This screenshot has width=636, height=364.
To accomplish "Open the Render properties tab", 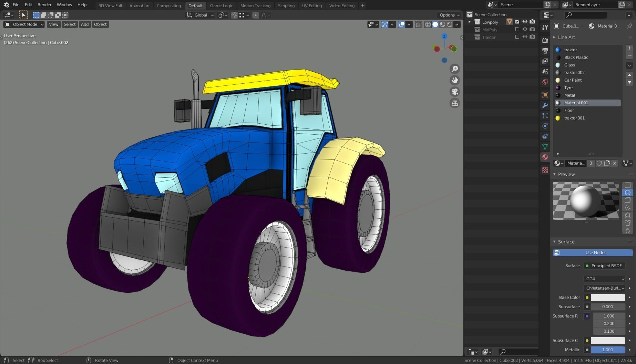I will (x=545, y=40).
